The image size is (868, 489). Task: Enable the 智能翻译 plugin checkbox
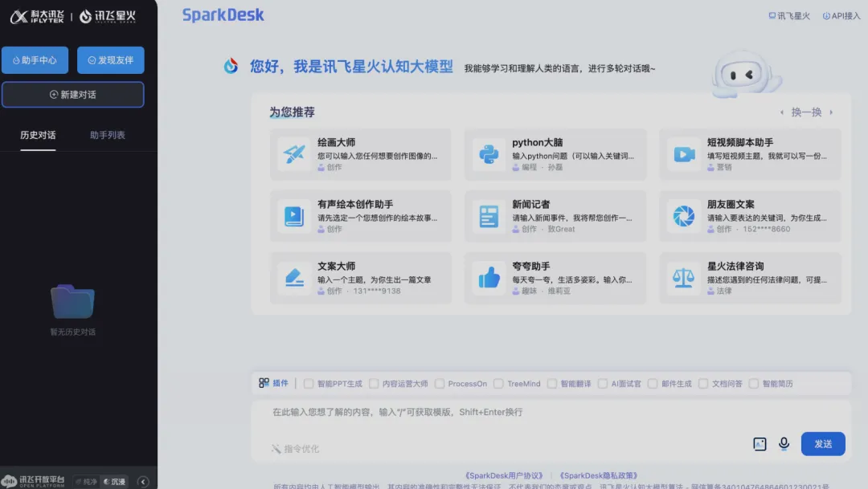[552, 383]
